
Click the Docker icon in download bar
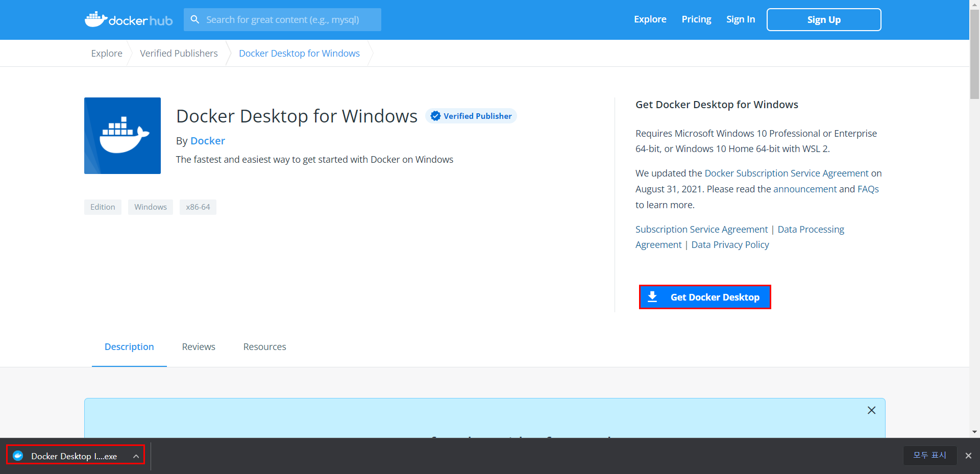[x=18, y=456]
